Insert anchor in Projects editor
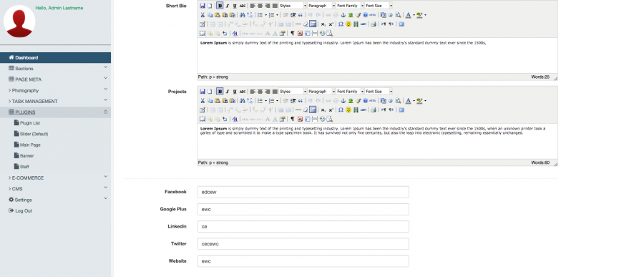The width and height of the screenshot is (644, 277). (343, 100)
